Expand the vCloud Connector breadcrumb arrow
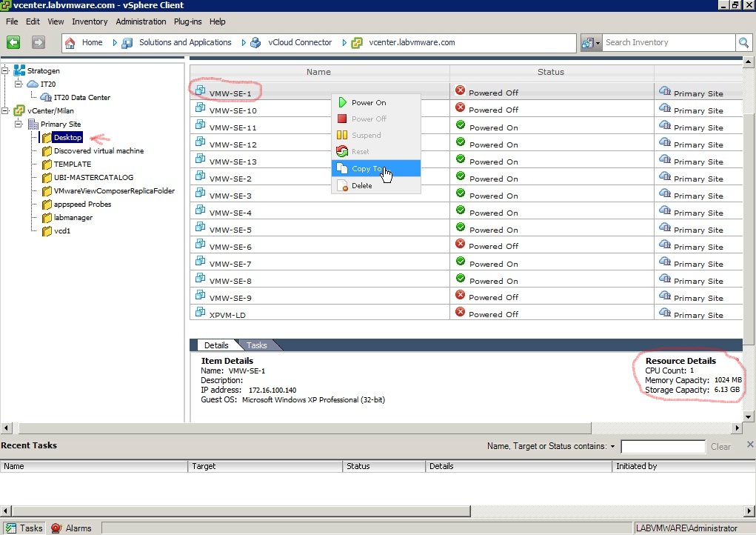 point(344,43)
